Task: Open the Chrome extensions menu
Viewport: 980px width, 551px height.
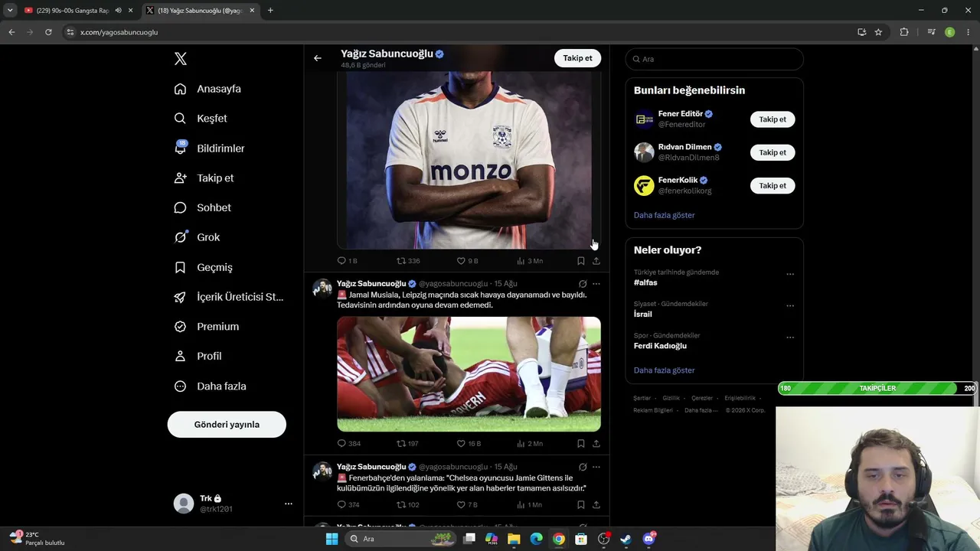Action: 904,32
